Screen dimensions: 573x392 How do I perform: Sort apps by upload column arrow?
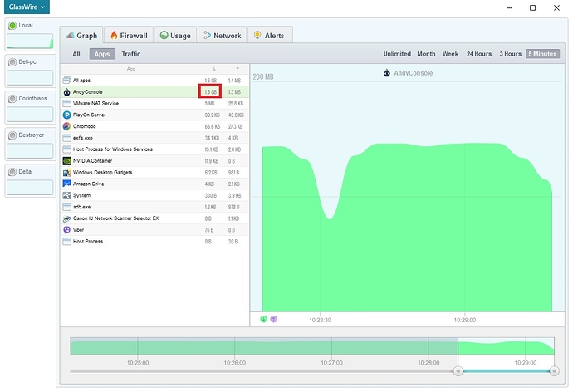click(x=237, y=69)
